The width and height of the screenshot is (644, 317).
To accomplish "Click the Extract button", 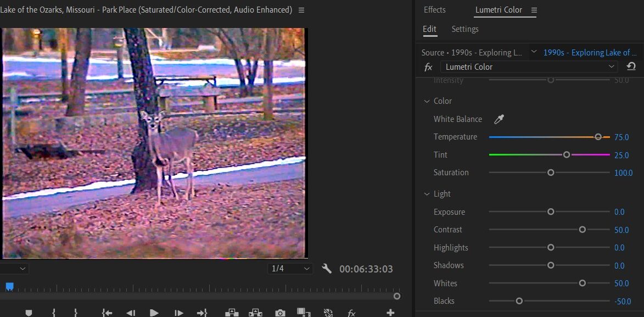I will click(x=255, y=313).
